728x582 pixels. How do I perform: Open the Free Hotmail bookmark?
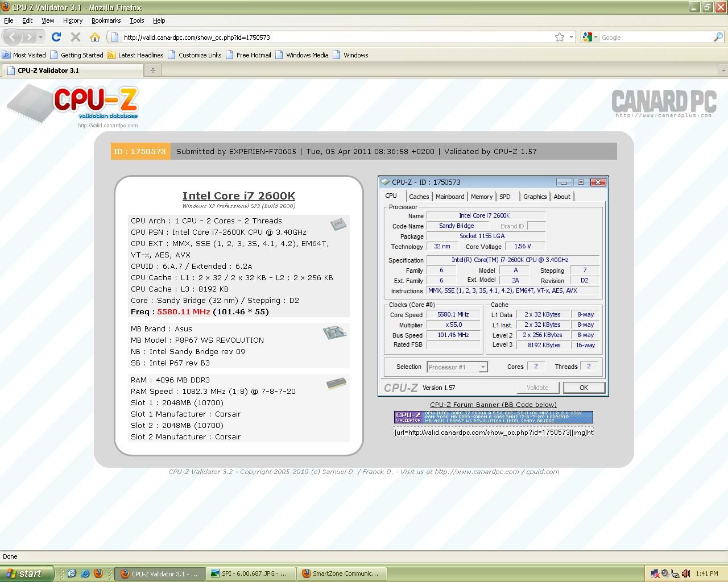[249, 55]
